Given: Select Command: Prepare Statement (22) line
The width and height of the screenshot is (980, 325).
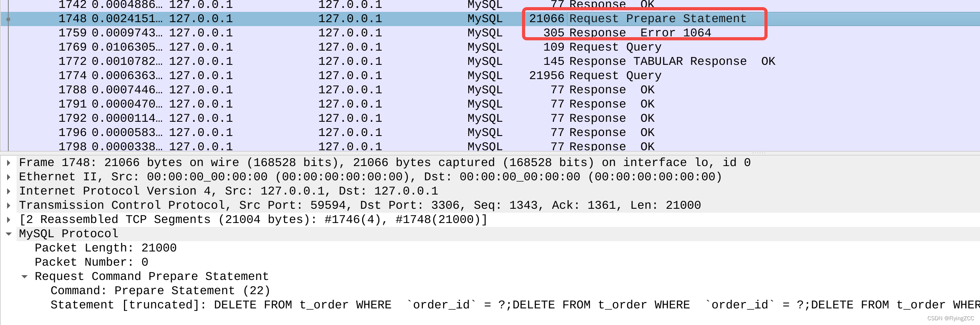Looking at the screenshot, I should point(160,291).
